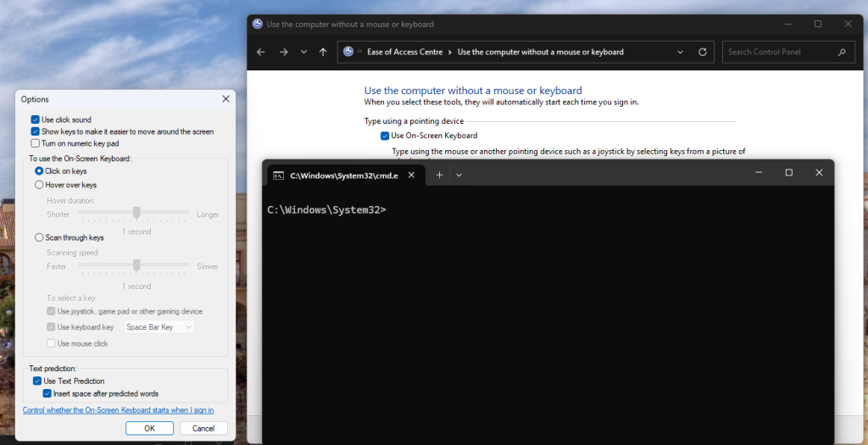Select the Scan through keys option
Image resolution: width=868 pixels, height=445 pixels.
pyautogui.click(x=39, y=238)
